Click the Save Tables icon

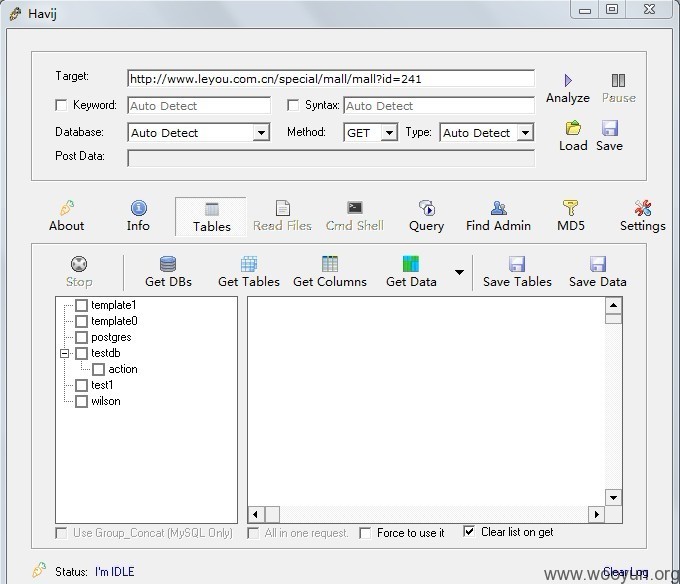(x=517, y=264)
